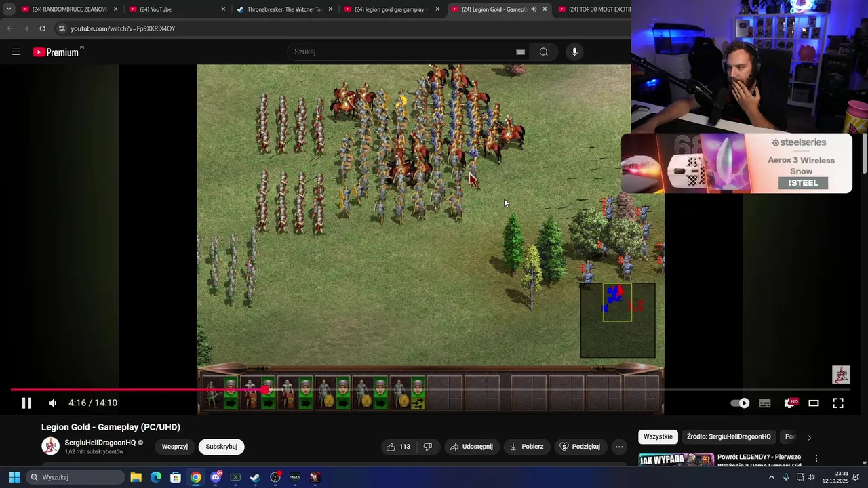Click the Wyszukaj taskbar search box
The image size is (868, 488).
tap(76, 477)
